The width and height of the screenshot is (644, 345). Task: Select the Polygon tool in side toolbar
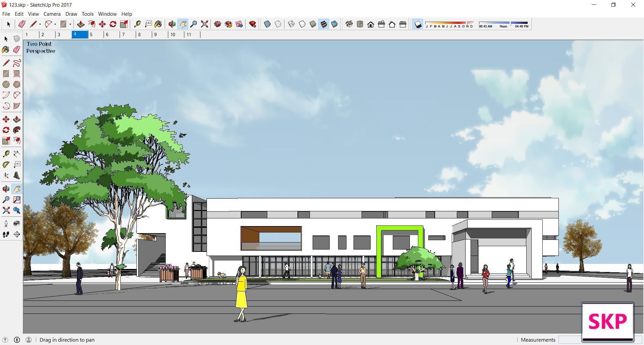[x=17, y=84]
